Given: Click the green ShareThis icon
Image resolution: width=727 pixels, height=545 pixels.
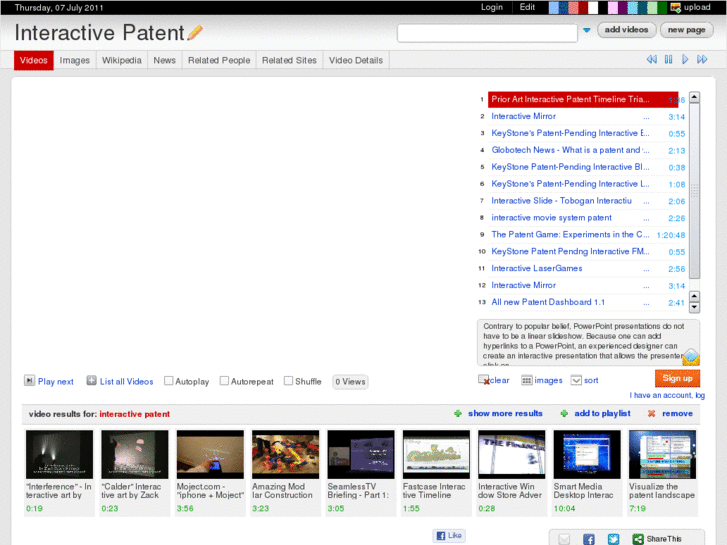Looking at the screenshot, I should point(638,539).
